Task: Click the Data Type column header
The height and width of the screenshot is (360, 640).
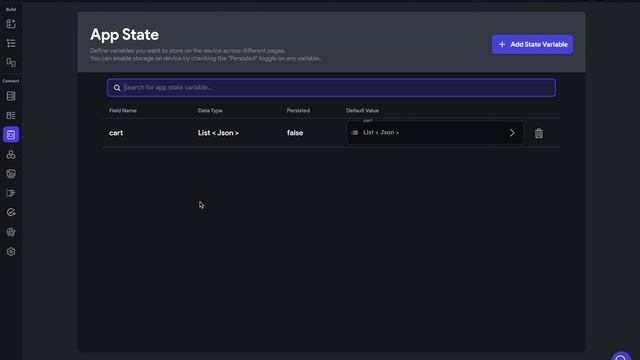Action: (210, 111)
